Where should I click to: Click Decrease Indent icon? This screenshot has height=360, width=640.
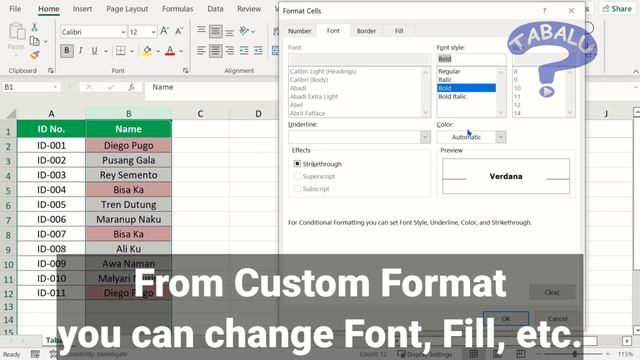pos(244,51)
